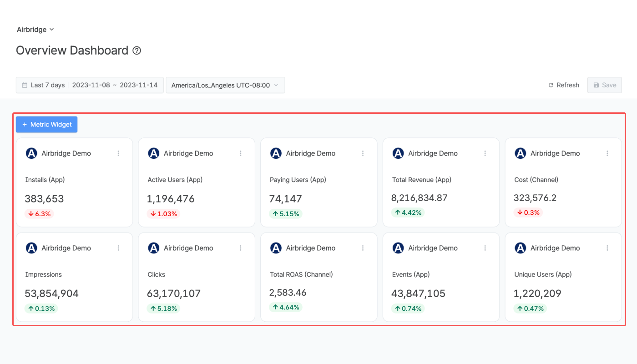Click the Airbridge logo on Clicks card

tap(154, 248)
